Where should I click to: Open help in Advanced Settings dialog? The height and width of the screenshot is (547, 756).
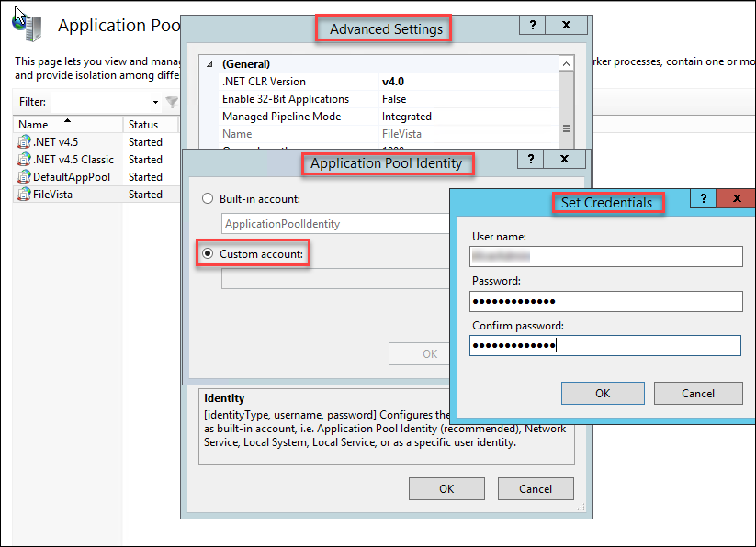(532, 25)
